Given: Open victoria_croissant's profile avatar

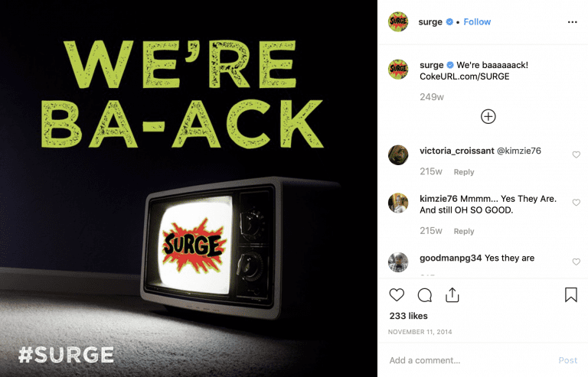Looking at the screenshot, I should 398,155.
